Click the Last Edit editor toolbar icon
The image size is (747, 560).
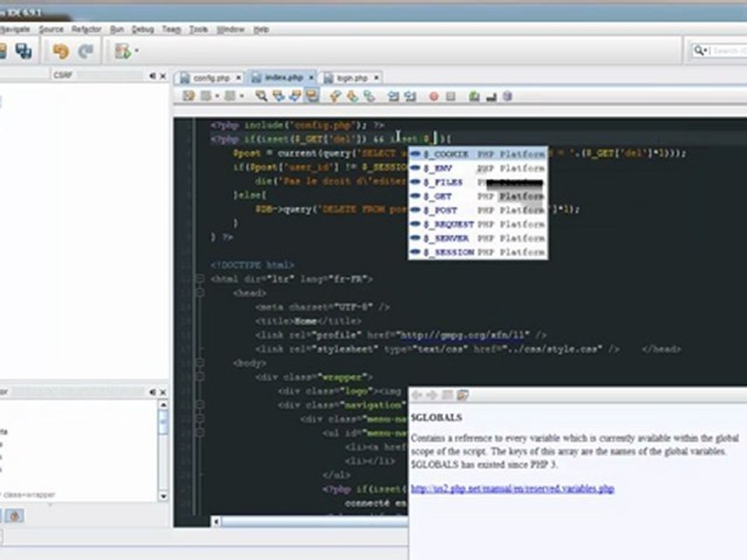coord(188,96)
